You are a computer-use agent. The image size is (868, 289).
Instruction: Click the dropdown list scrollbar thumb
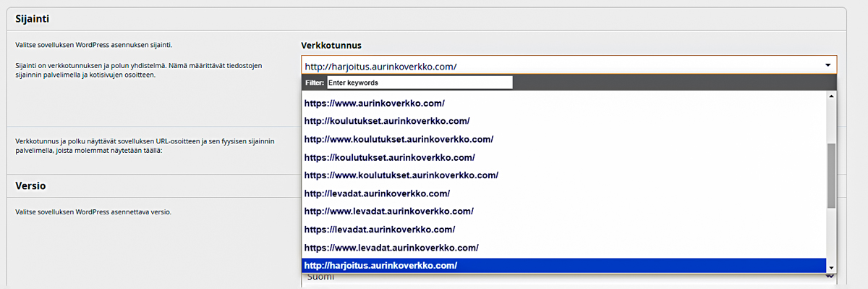click(832, 175)
